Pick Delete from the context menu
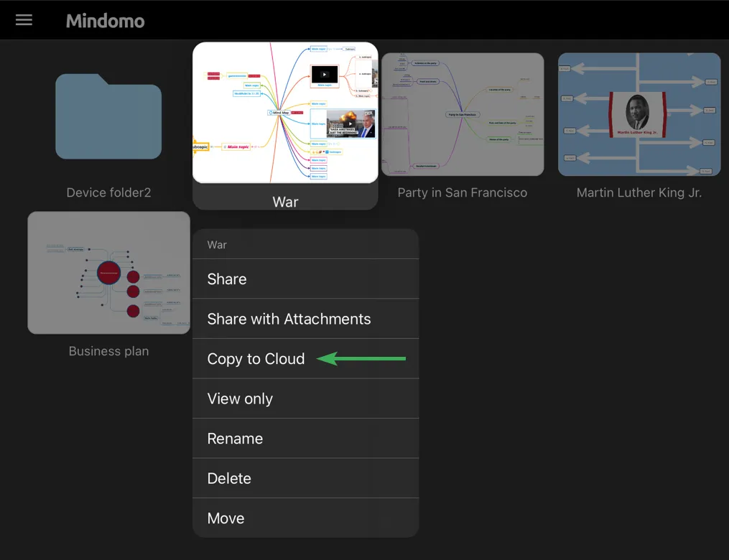The height and width of the screenshot is (560, 729). pyautogui.click(x=229, y=479)
